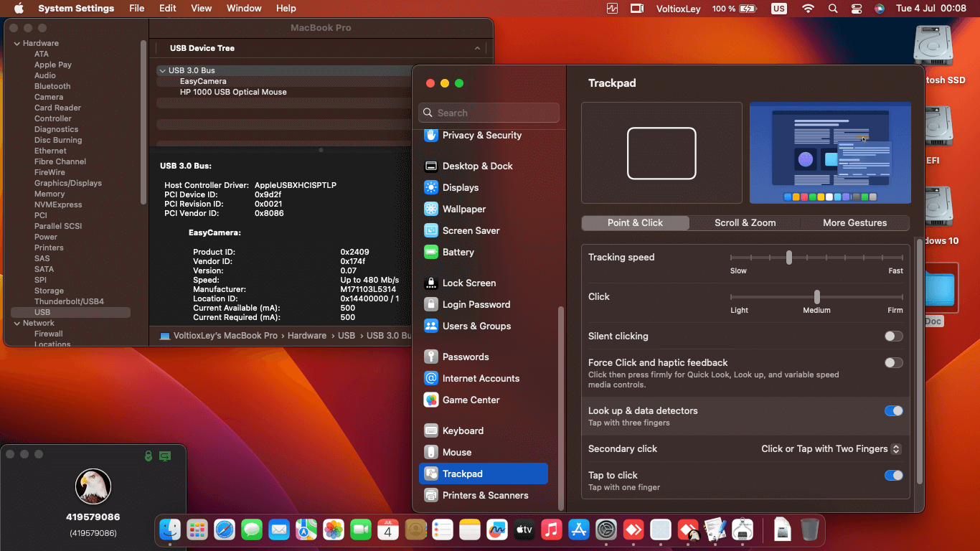Switch to More Gestures tab
980x551 pixels.
(854, 222)
